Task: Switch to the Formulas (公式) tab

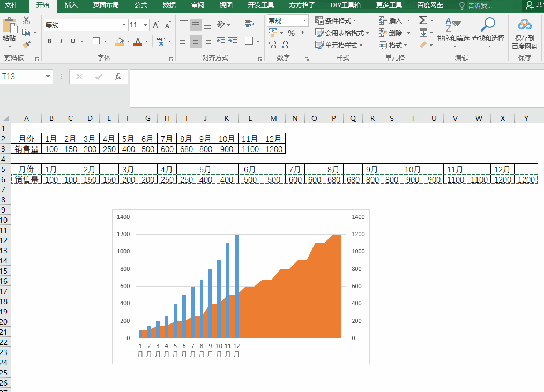Action: coord(141,5)
